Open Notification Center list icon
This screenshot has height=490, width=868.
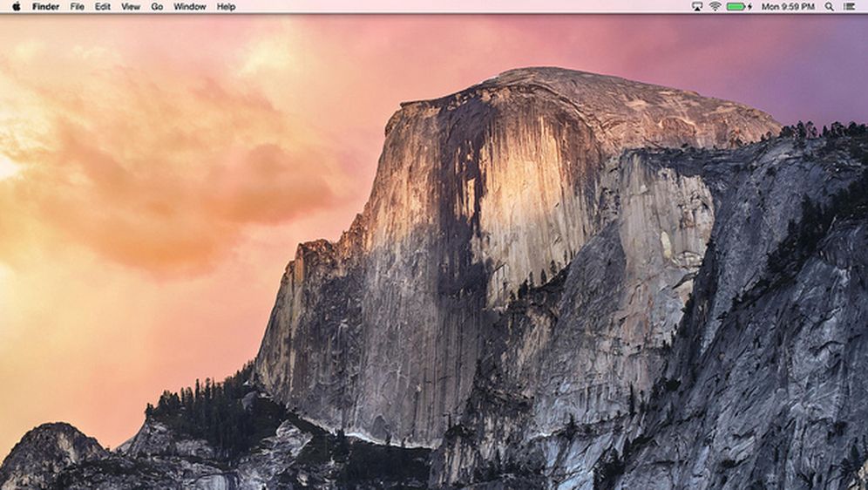point(849,6)
